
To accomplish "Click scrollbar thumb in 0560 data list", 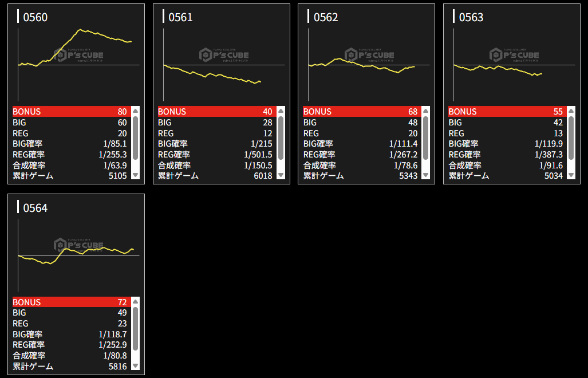I will tap(135, 138).
